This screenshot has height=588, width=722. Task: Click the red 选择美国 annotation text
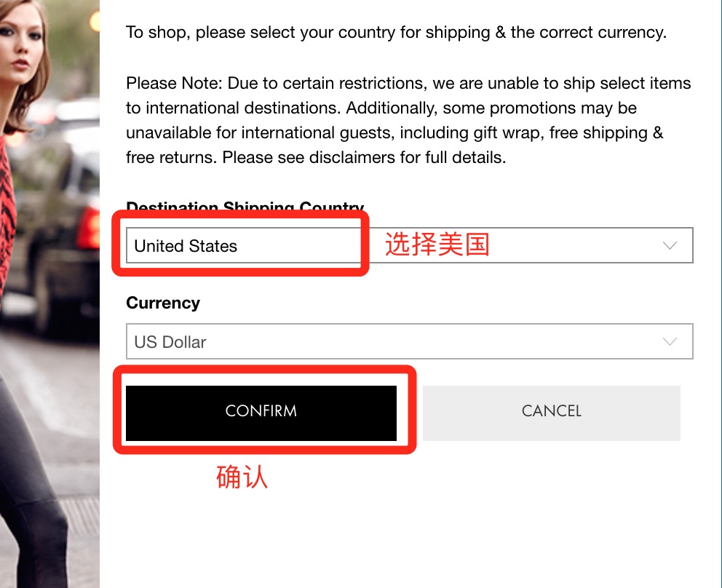tap(437, 245)
